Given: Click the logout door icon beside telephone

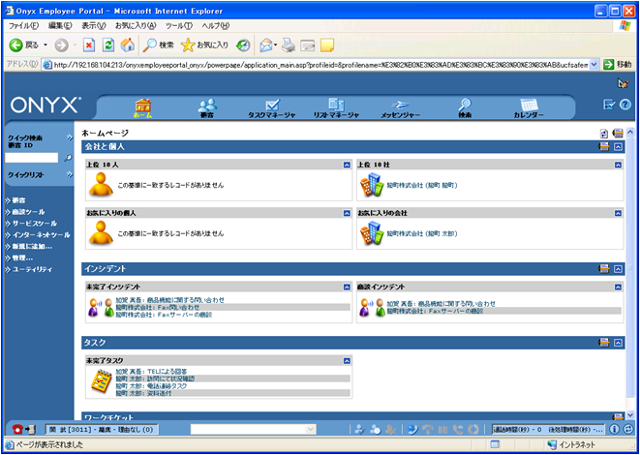Looking at the screenshot, I should pyautogui.click(x=31, y=429).
